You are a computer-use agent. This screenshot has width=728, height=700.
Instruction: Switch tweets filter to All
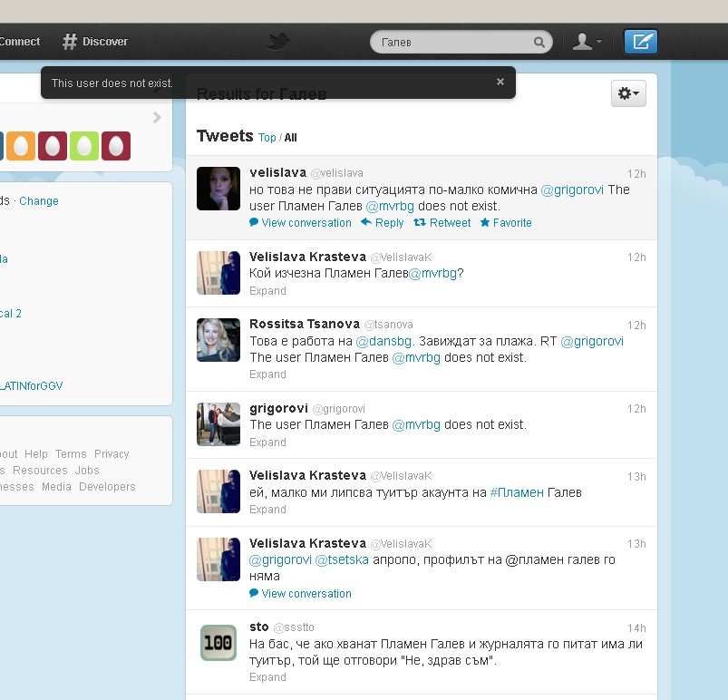coord(291,138)
